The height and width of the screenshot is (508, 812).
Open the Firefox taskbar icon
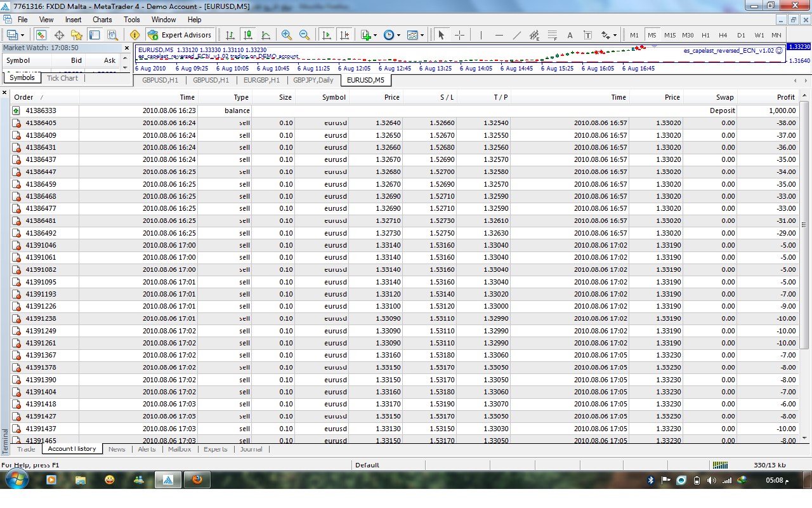pyautogui.click(x=197, y=479)
